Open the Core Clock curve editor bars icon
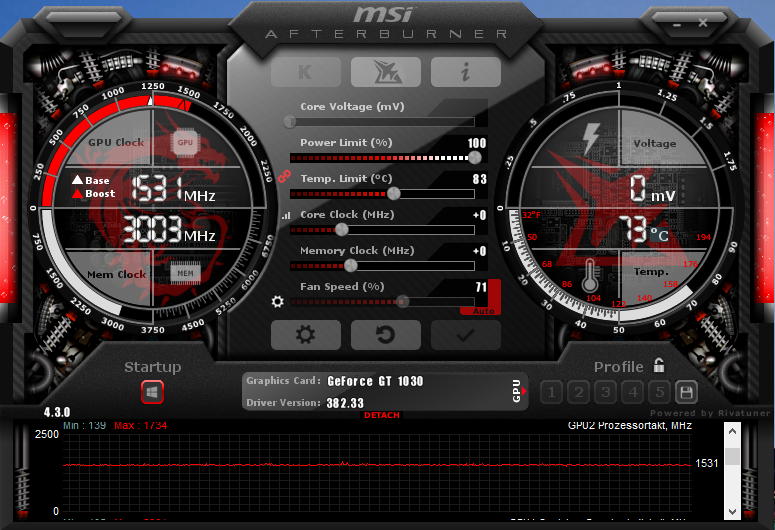Screen dimensions: 775x530 click(x=286, y=216)
